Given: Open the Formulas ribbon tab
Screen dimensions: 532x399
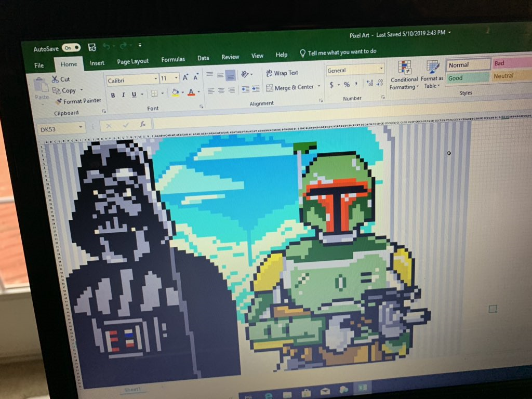Looking at the screenshot, I should coord(173,60).
